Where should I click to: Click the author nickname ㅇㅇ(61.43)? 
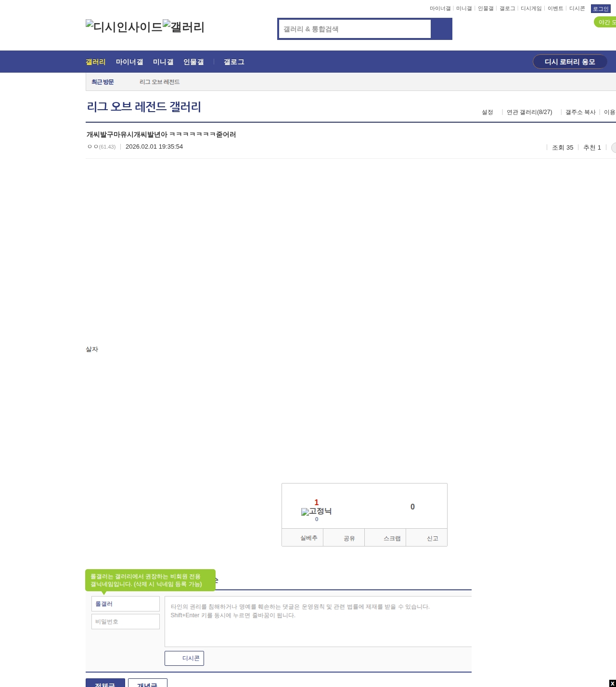click(x=102, y=147)
